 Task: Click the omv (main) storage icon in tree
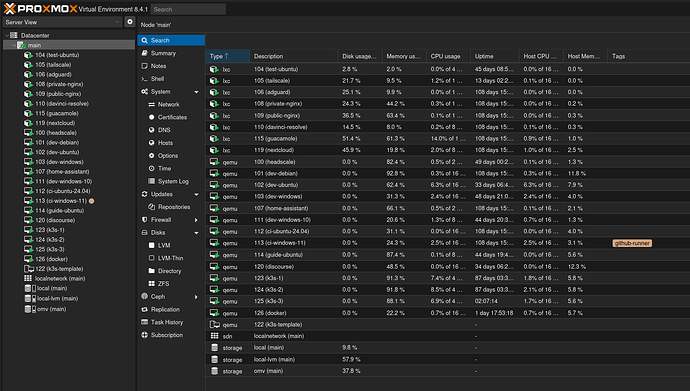(x=29, y=309)
